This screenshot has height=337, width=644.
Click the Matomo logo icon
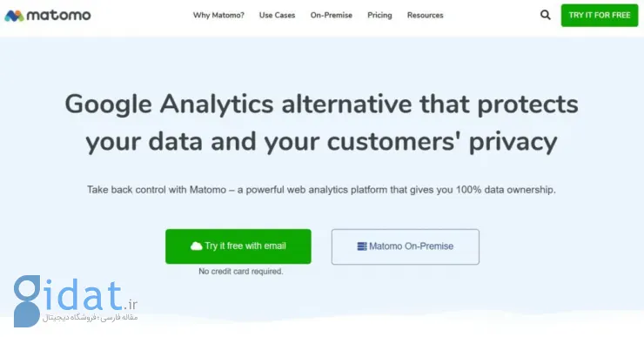tap(14, 16)
